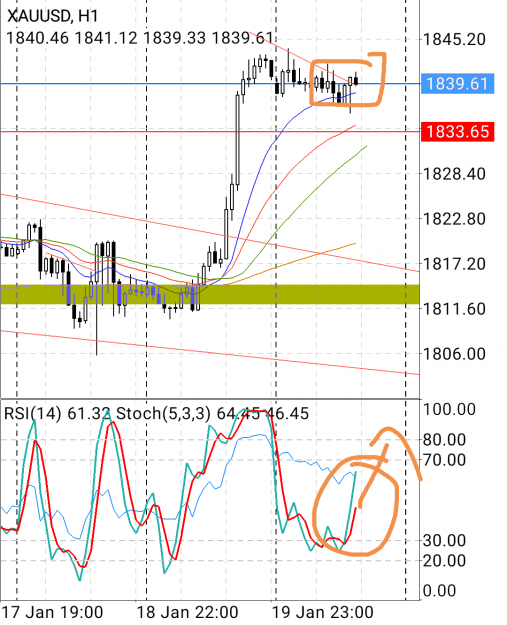This screenshot has width=507, height=625.
Task: Click the 70.00 oscillator scale label
Action: click(x=444, y=460)
